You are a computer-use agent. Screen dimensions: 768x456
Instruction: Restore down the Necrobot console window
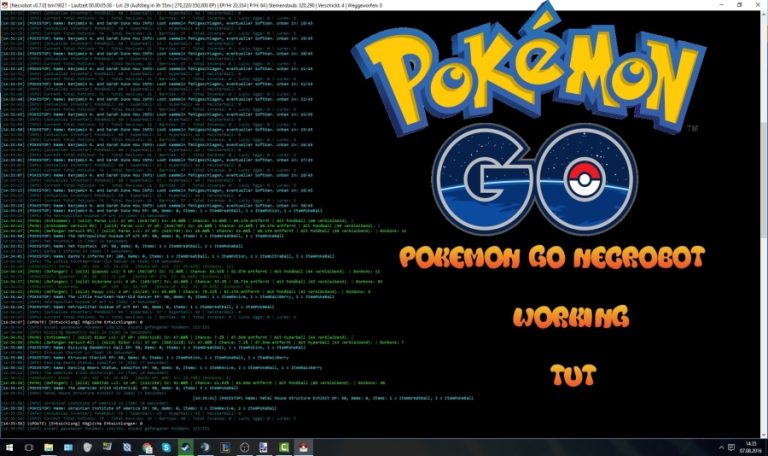pos(740,4)
